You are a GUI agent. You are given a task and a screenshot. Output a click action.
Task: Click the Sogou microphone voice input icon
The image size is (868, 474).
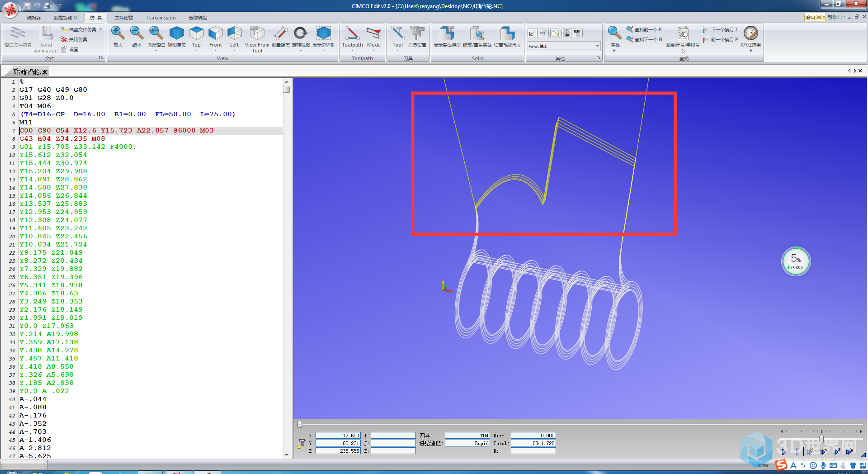pos(823,465)
